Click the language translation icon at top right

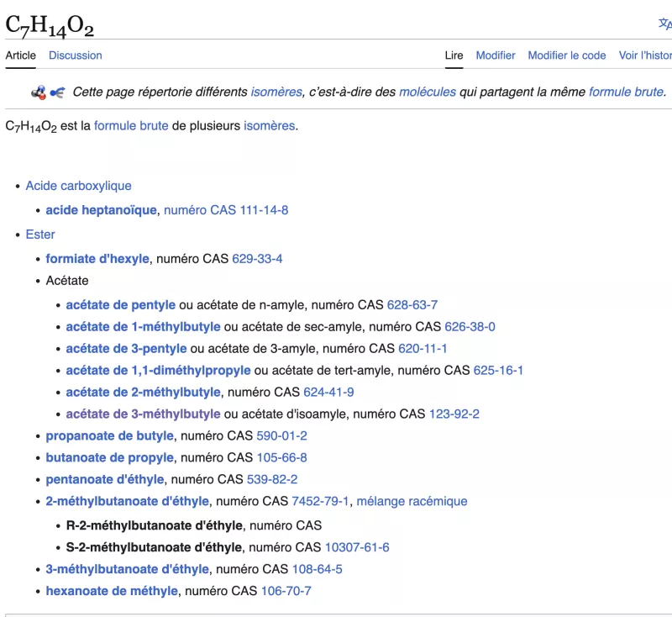coord(664,24)
